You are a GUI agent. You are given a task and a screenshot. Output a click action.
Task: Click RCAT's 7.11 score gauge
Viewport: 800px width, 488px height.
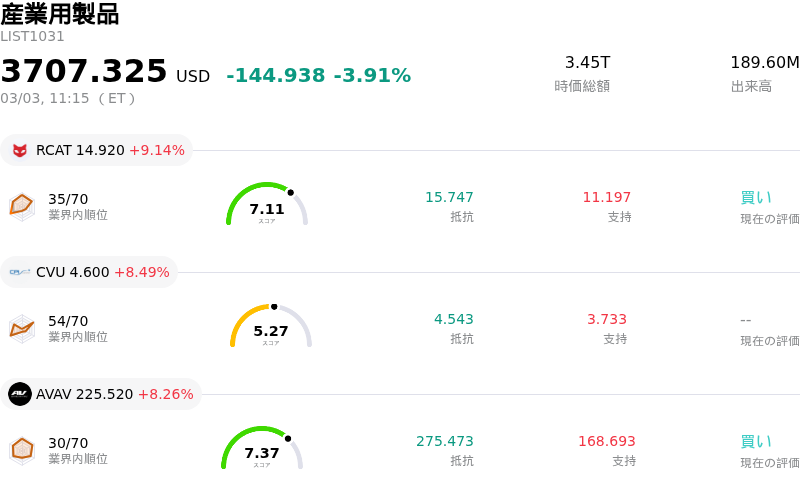pyautogui.click(x=267, y=205)
